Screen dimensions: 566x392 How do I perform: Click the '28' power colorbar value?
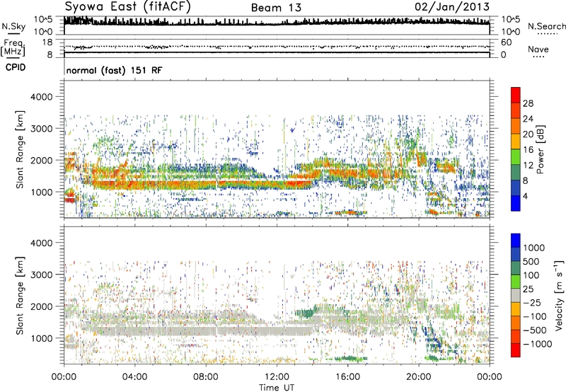pyautogui.click(x=528, y=103)
